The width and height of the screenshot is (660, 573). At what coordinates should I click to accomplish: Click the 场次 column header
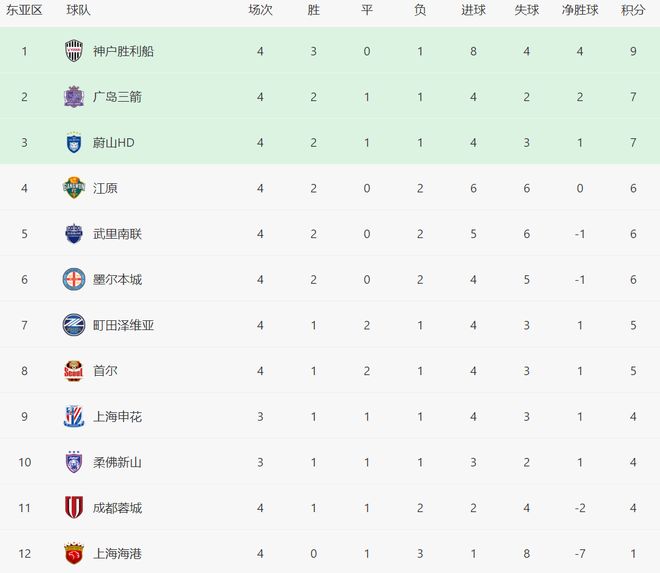[260, 10]
